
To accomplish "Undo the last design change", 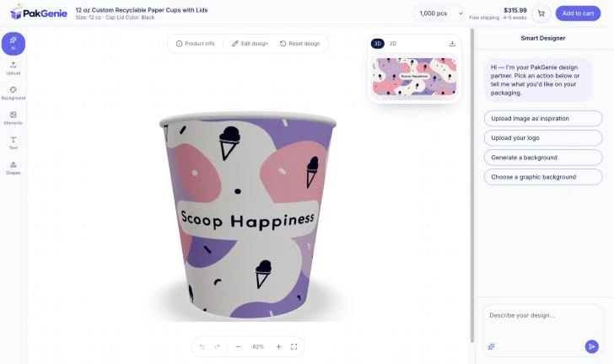I will click(x=202, y=347).
